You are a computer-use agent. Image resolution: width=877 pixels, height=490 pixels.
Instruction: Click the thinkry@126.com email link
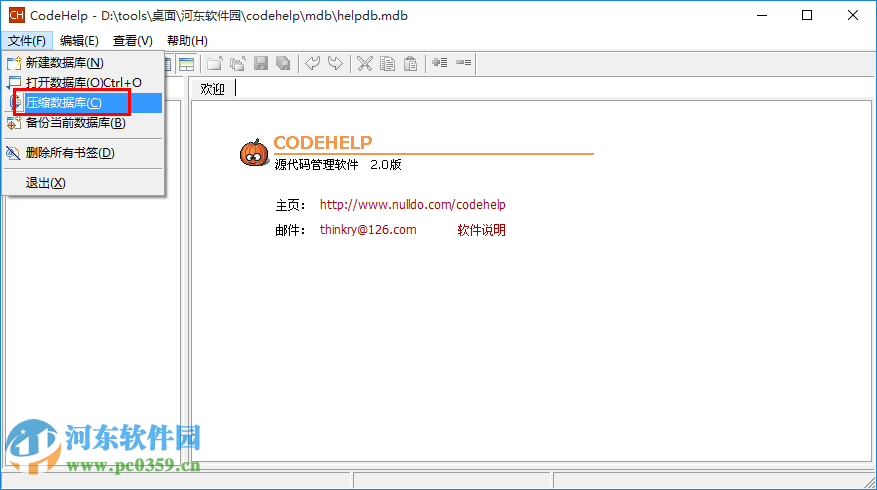pos(367,230)
